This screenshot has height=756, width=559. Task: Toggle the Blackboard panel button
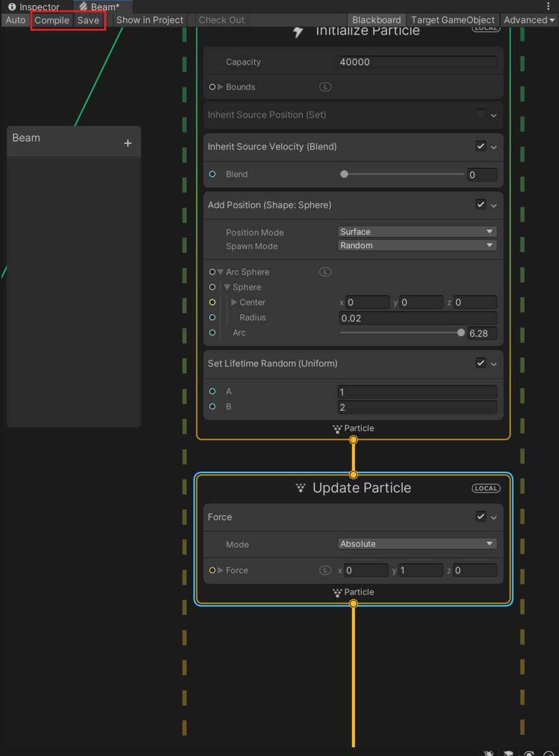click(376, 20)
